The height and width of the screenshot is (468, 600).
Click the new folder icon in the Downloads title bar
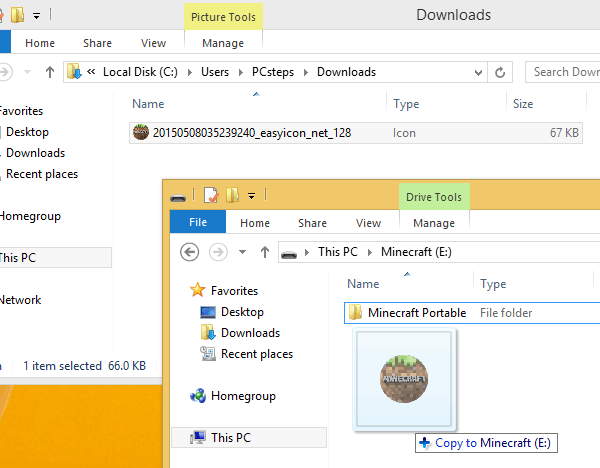click(18, 15)
